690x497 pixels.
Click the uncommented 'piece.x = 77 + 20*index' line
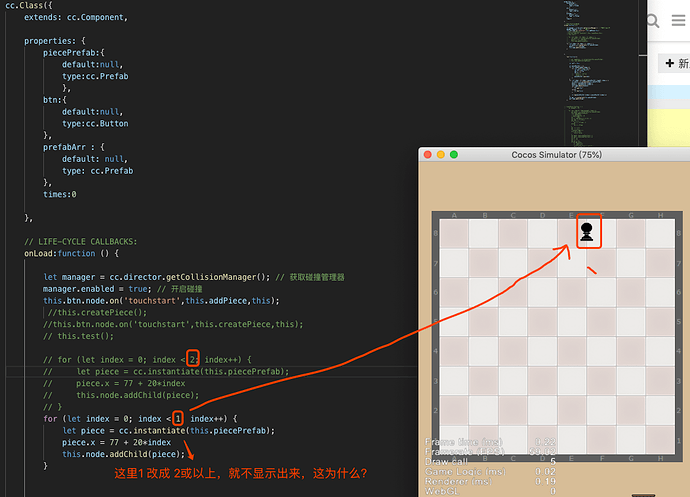[116, 442]
